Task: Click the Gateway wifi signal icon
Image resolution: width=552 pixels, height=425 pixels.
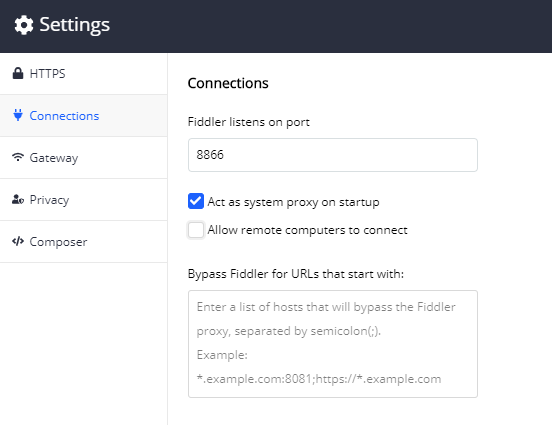Action: pyautogui.click(x=18, y=157)
